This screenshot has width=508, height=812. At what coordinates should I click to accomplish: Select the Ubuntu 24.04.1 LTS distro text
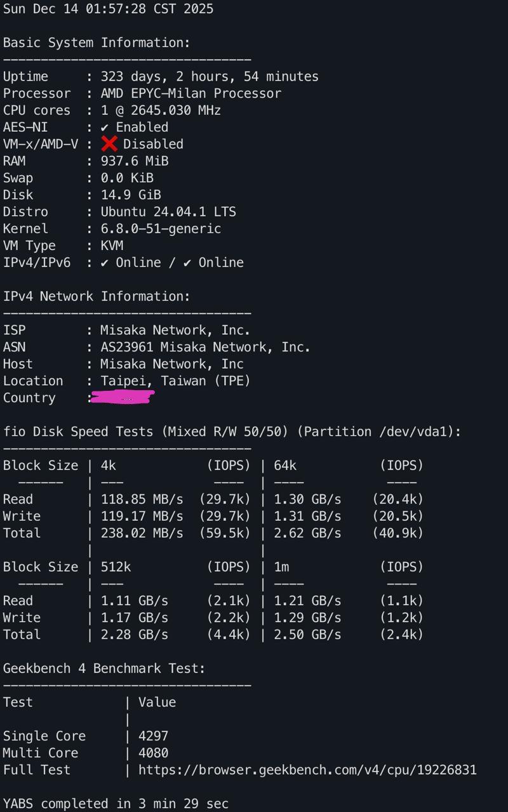[x=168, y=212]
